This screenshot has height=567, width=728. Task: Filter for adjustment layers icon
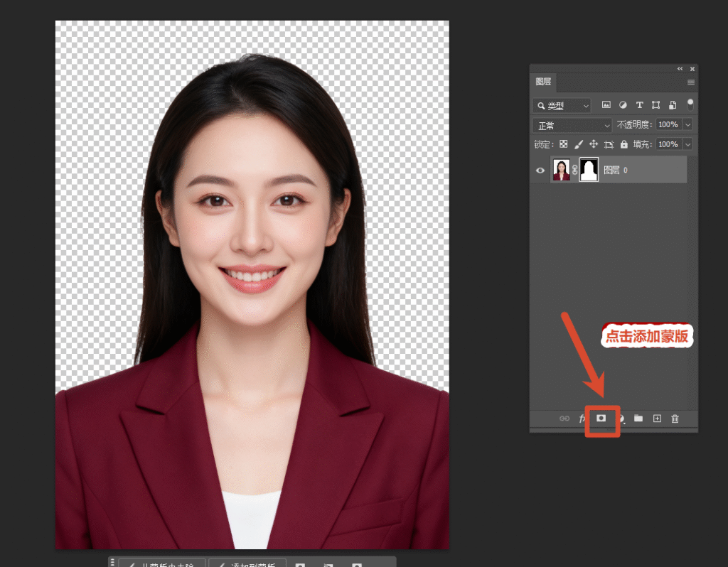(x=623, y=105)
